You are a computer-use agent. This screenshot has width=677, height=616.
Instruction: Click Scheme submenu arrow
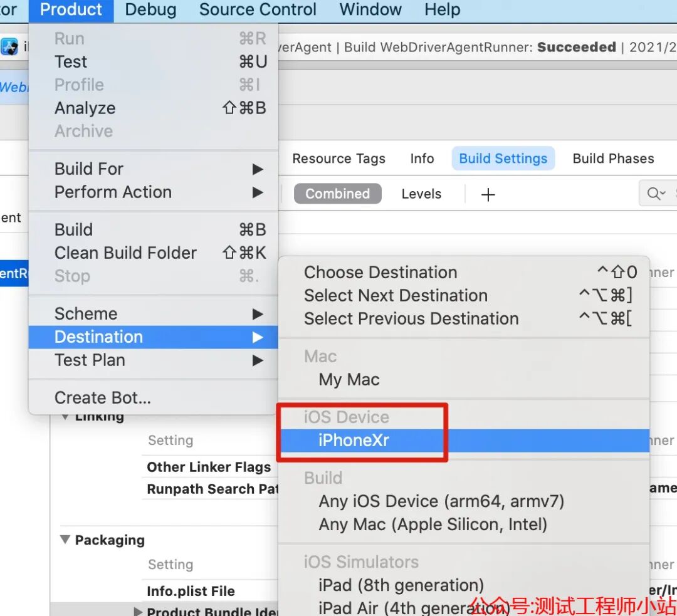pyautogui.click(x=258, y=314)
